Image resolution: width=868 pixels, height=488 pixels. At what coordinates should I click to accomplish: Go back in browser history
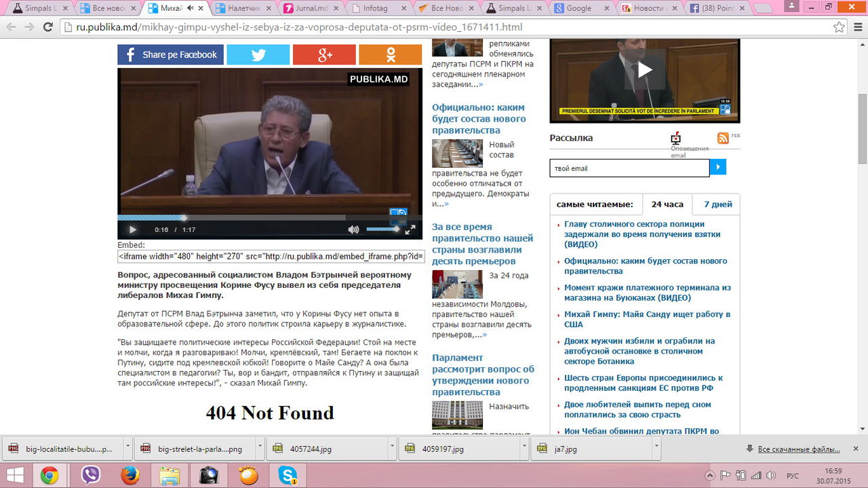11,27
